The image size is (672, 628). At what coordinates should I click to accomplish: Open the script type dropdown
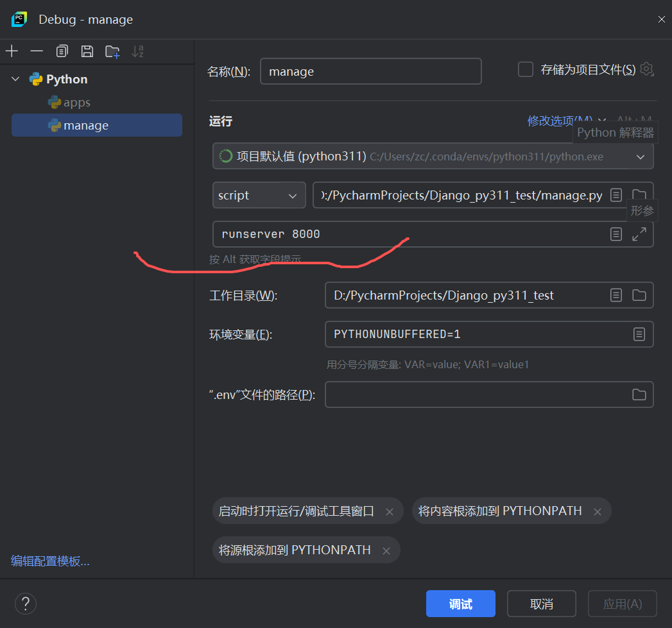tap(259, 196)
